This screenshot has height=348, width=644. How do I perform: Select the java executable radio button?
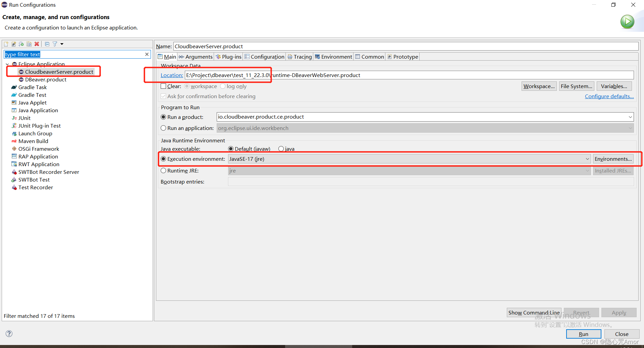281,149
